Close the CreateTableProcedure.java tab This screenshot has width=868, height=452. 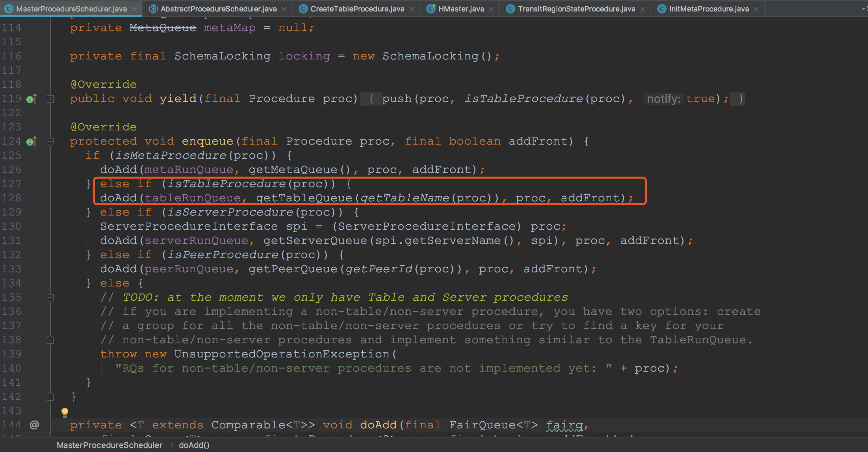[411, 9]
